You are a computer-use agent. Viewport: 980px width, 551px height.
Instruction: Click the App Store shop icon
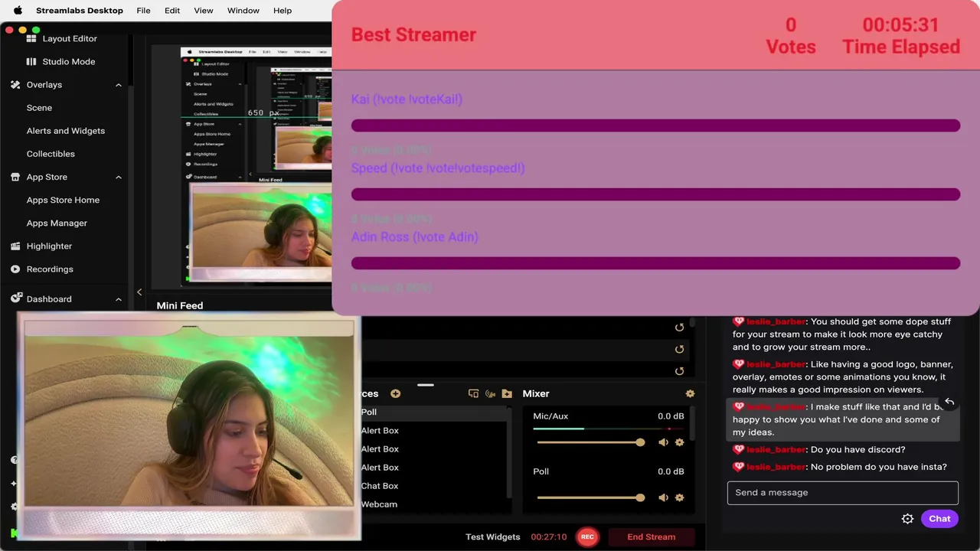pyautogui.click(x=15, y=177)
